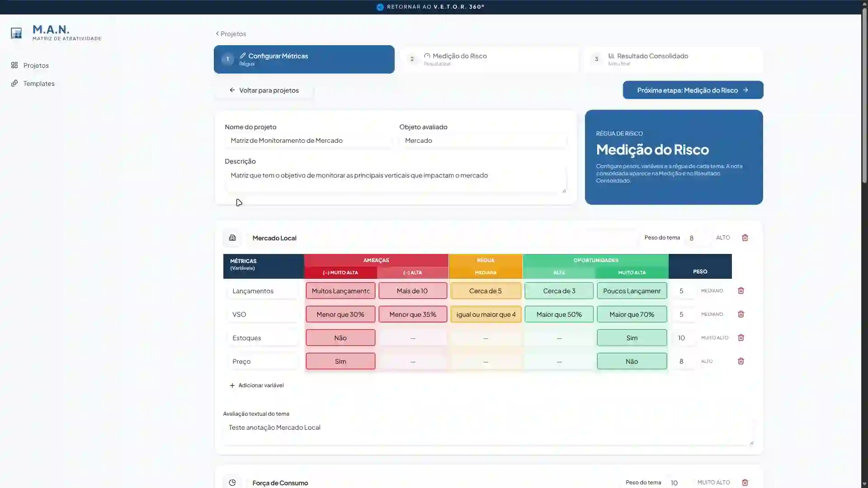Edit the Nome do projeto field

click(309, 141)
